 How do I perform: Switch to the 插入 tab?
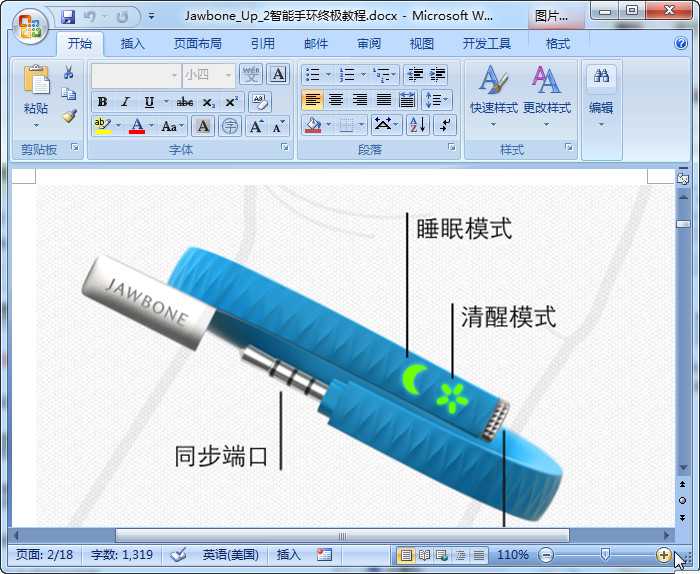tap(133, 44)
